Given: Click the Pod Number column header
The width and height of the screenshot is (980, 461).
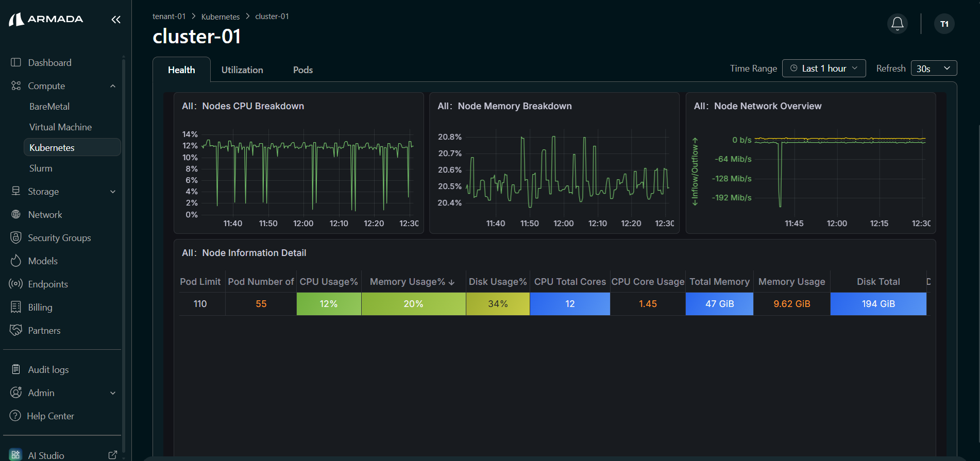Looking at the screenshot, I should [261, 282].
